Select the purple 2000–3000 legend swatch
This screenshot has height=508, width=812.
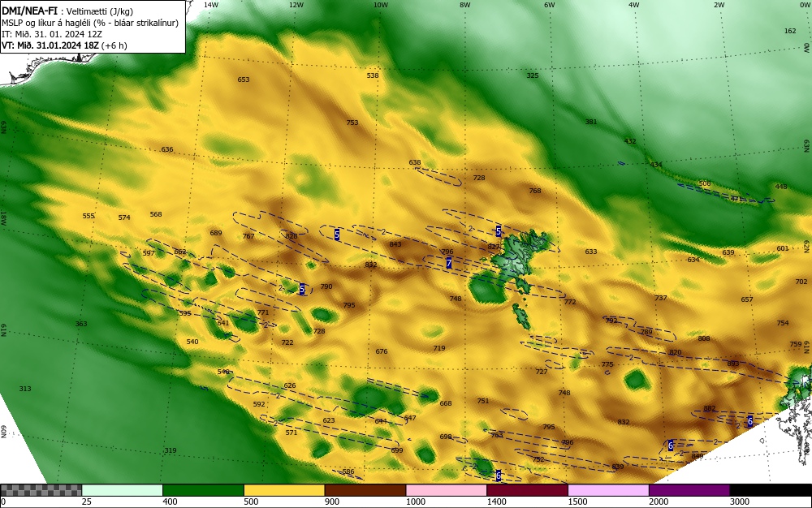pyautogui.click(x=689, y=490)
